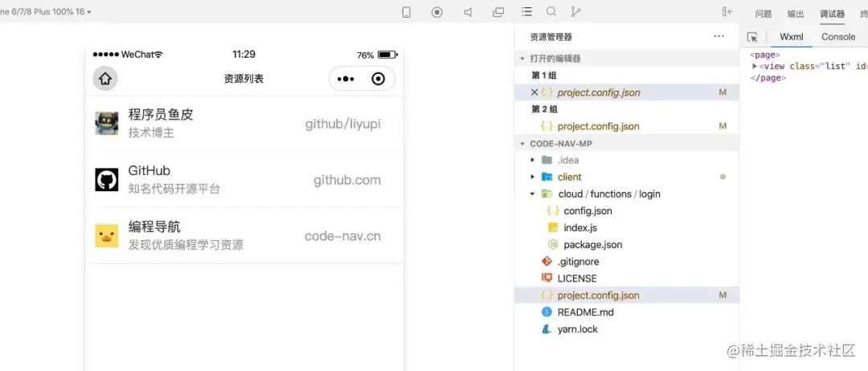Screen dimensions: 868x371
Task: Click the 资源列表 page title
Action: pos(244,79)
